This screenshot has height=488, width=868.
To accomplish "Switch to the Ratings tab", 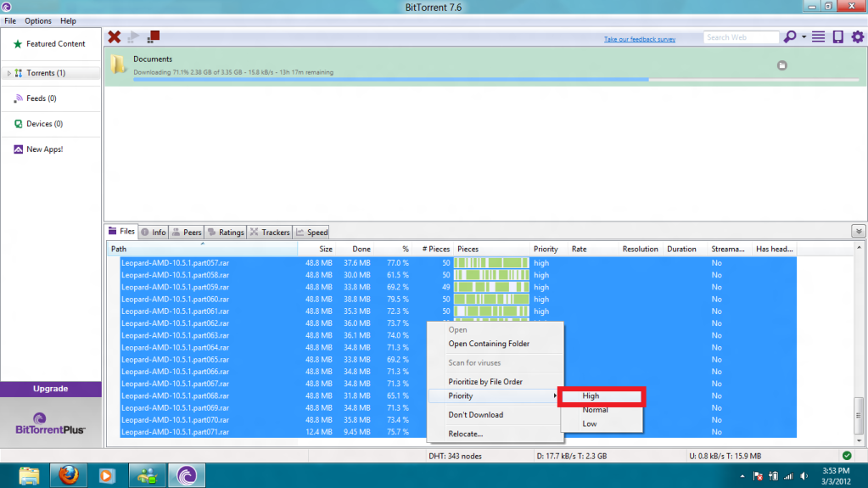I will coord(226,232).
